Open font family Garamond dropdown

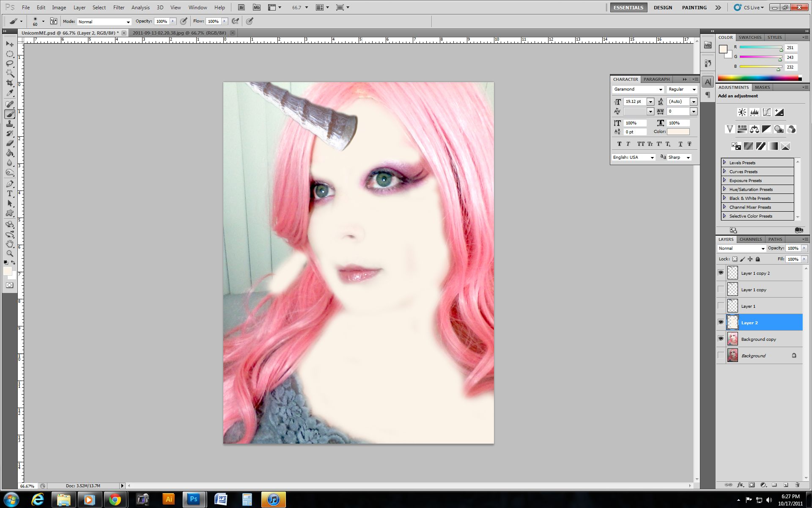click(638, 89)
